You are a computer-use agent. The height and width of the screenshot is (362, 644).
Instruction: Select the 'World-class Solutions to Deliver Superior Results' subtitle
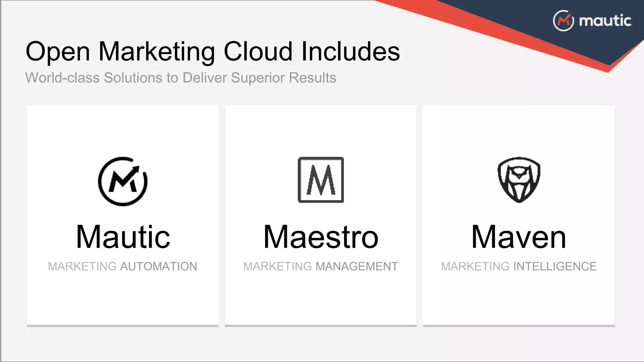click(x=181, y=78)
